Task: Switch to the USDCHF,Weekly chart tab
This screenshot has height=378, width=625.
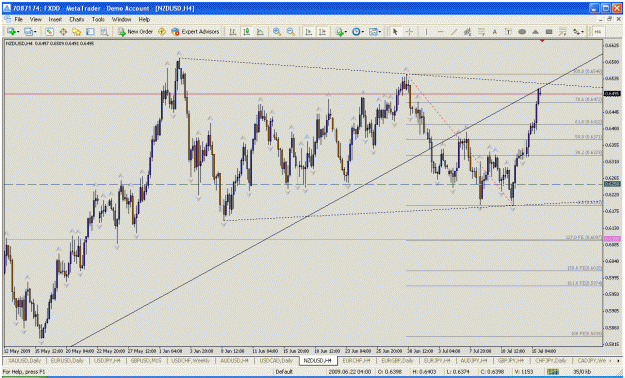Action: (191, 360)
